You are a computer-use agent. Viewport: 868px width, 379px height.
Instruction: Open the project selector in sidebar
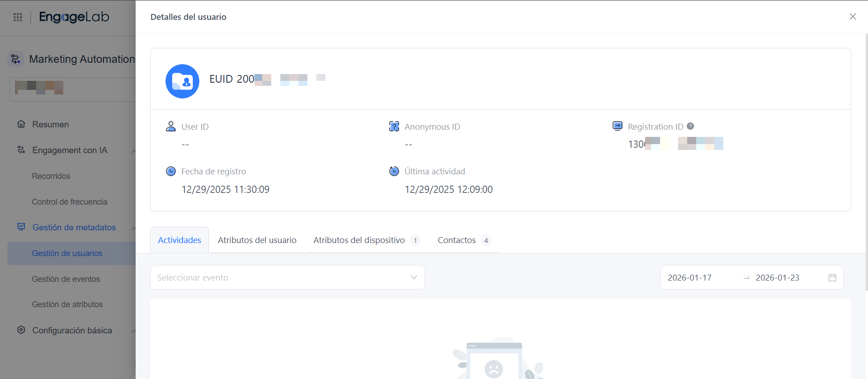[72, 89]
